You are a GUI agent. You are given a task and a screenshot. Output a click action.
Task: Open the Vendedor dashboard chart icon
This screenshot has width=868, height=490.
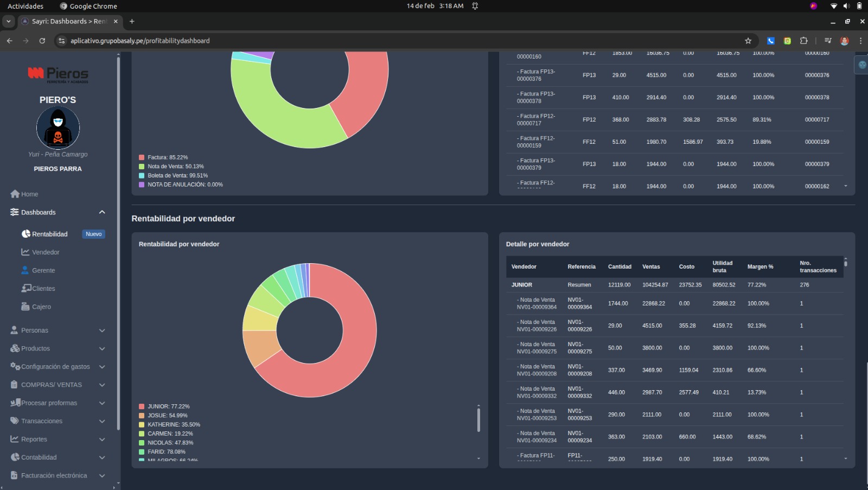click(x=25, y=252)
